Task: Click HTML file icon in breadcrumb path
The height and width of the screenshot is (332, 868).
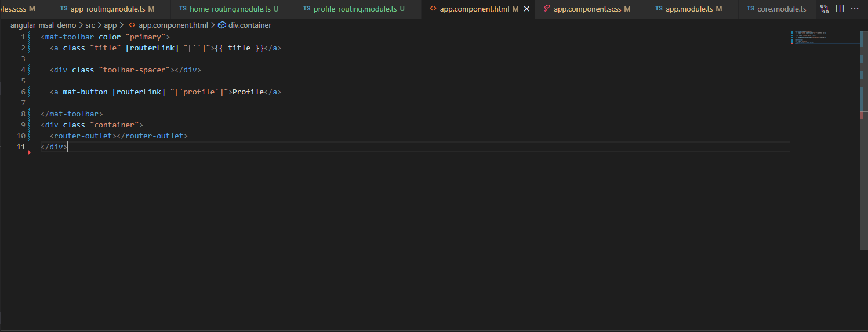Action: point(132,25)
